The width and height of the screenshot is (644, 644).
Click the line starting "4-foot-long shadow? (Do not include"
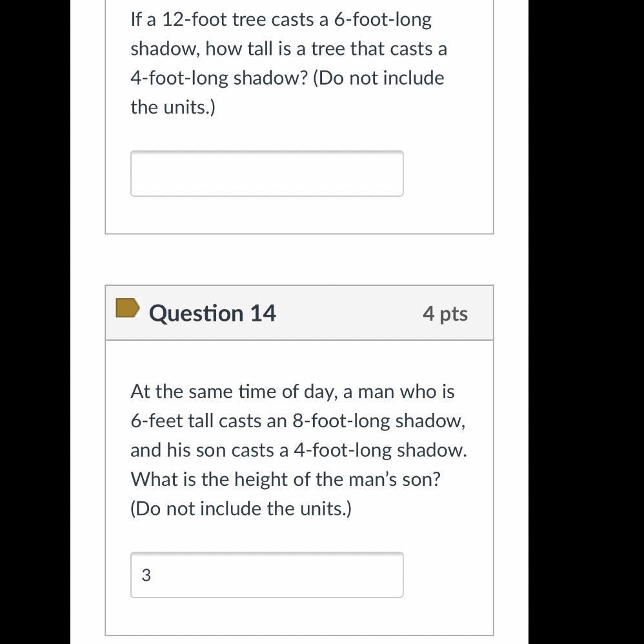287,78
